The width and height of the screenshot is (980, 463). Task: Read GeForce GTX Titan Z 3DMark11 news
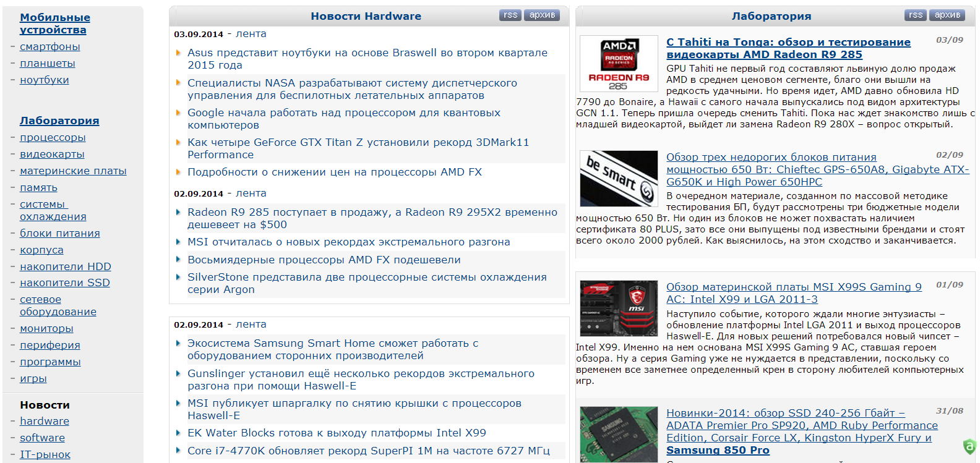coord(359,148)
